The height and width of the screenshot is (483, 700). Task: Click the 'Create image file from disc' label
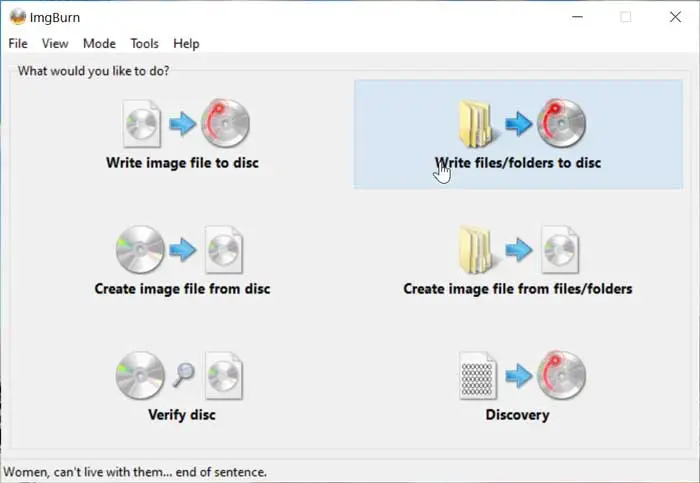coord(182,289)
